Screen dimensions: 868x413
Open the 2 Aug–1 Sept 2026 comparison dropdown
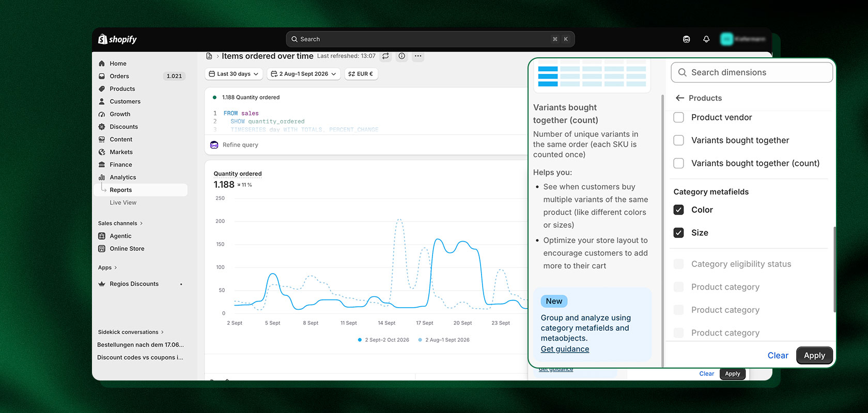tap(304, 74)
